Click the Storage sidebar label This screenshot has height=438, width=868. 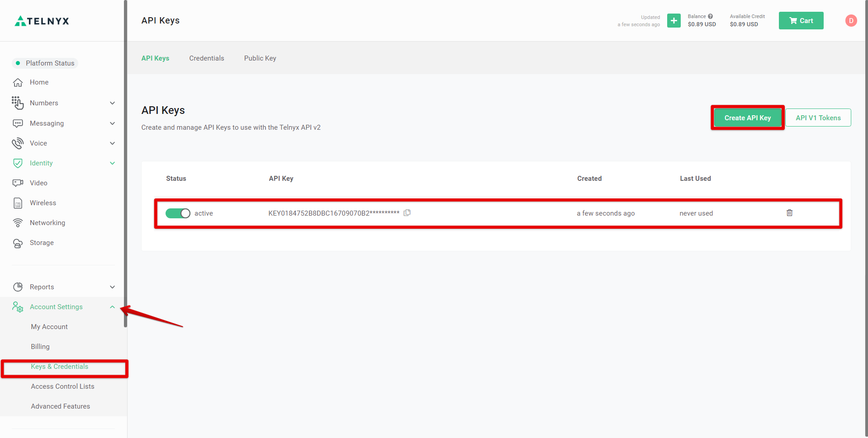[x=42, y=243]
